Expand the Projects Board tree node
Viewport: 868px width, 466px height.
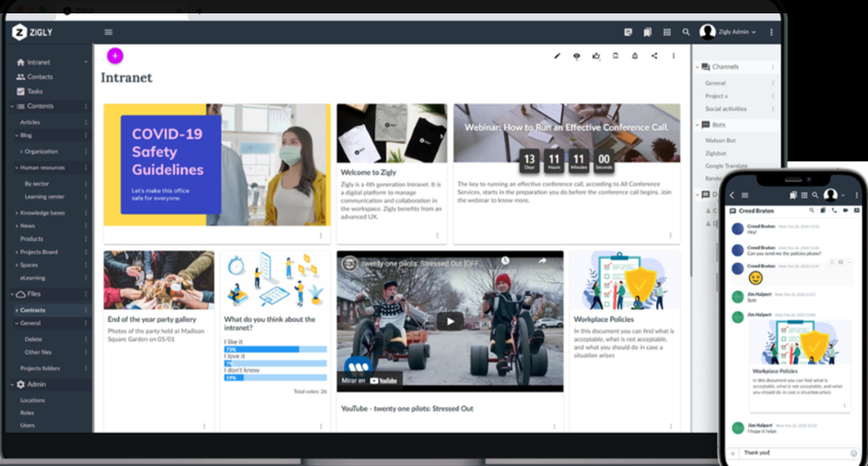16,253
